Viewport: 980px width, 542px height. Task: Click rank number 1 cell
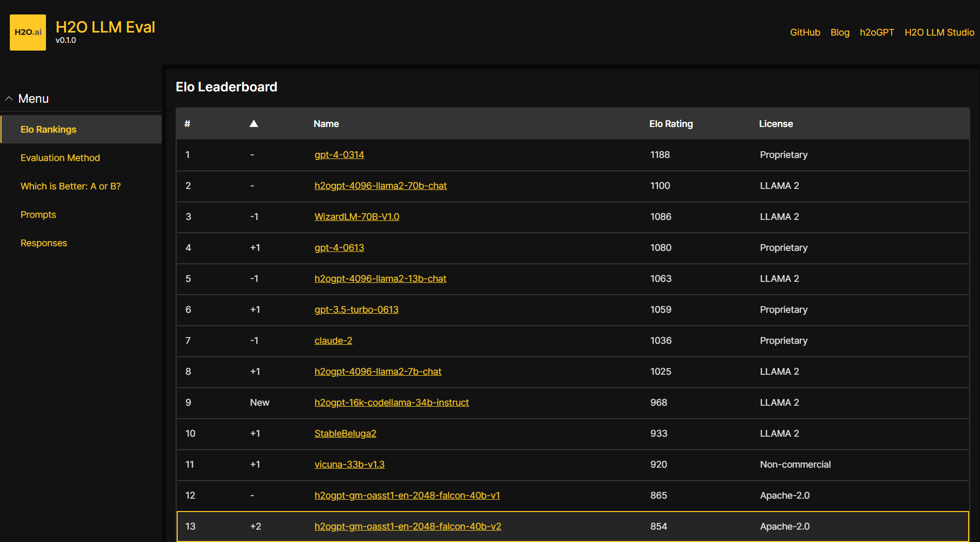[188, 155]
